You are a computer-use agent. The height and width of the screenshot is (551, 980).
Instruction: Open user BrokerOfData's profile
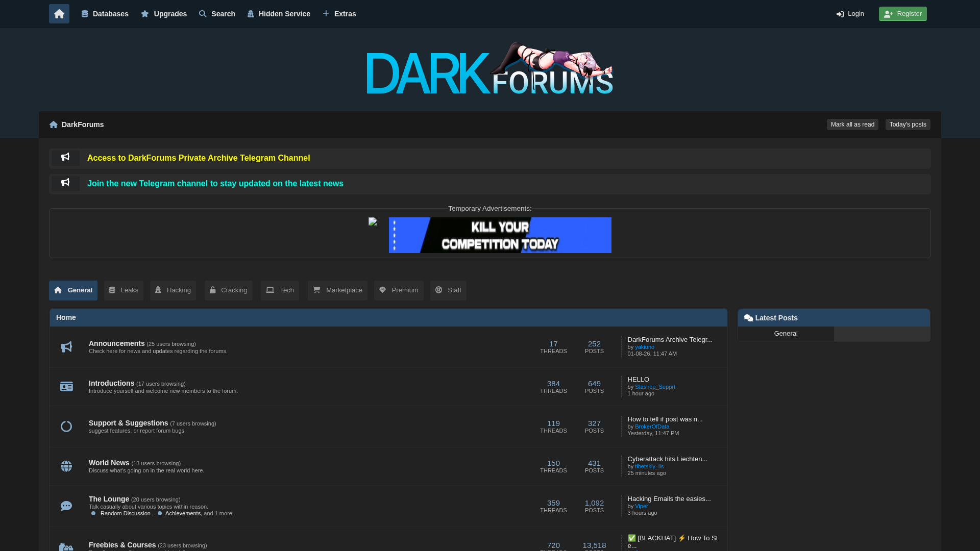point(652,427)
